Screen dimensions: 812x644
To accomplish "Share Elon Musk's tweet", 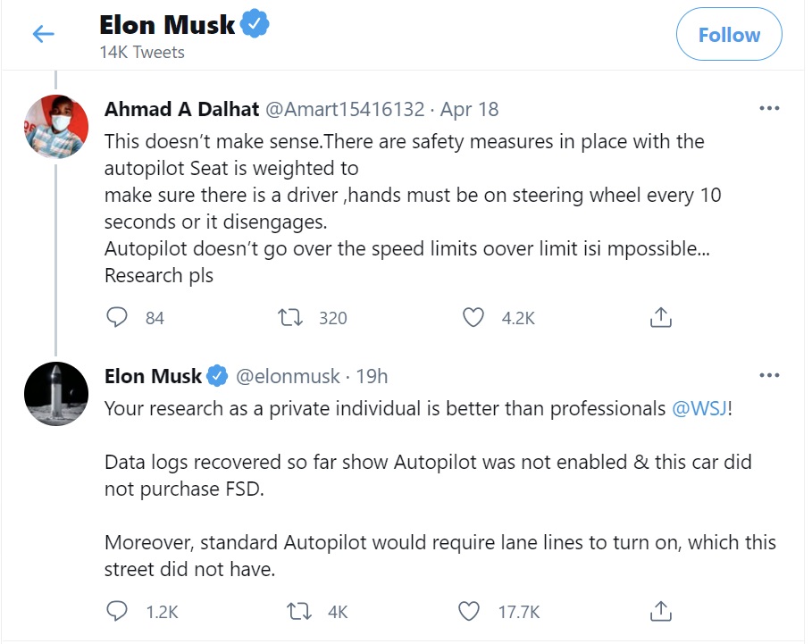I will point(659,610).
